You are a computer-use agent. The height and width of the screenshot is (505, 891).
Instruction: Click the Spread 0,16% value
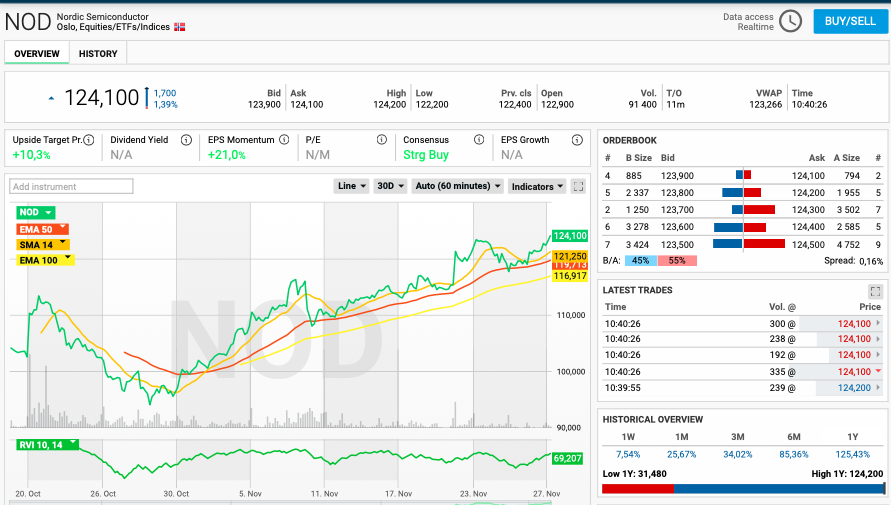pos(871,261)
